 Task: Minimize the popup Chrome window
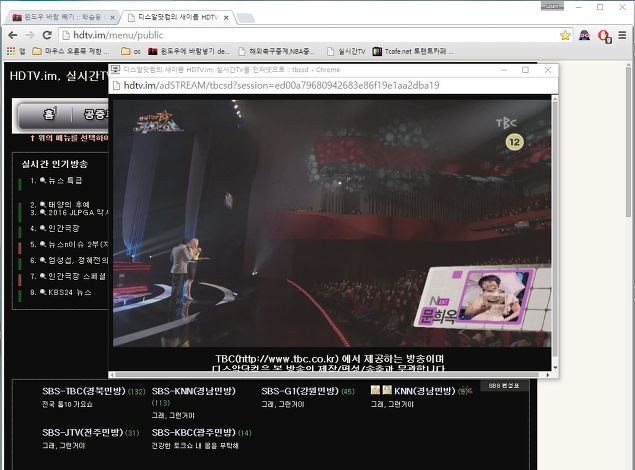pos(504,70)
